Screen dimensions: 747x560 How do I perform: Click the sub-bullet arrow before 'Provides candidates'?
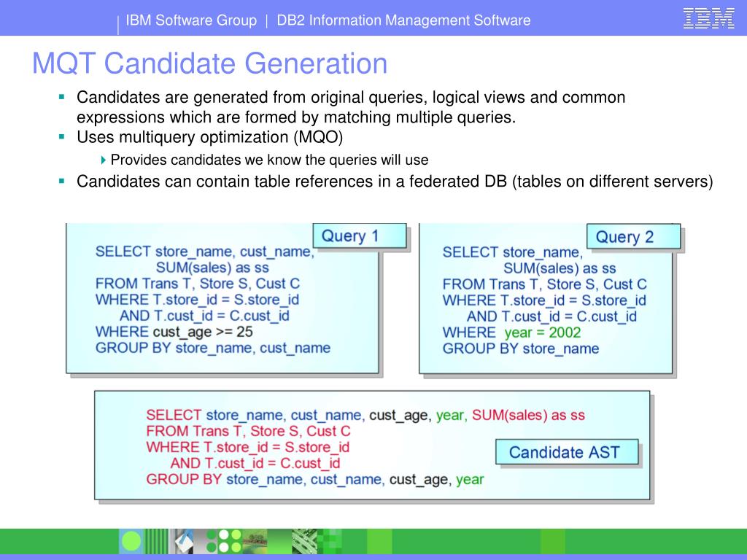(x=104, y=160)
